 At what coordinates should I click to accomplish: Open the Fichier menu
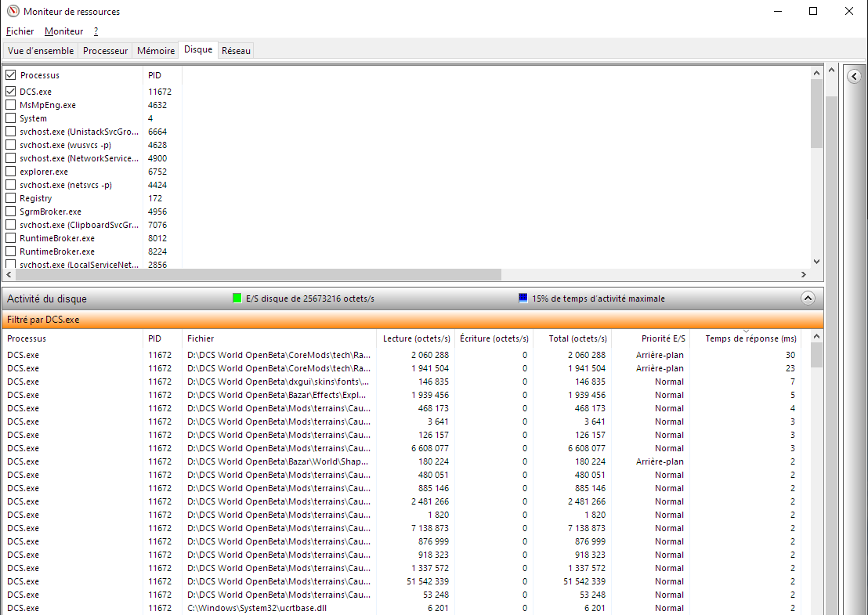coord(20,31)
